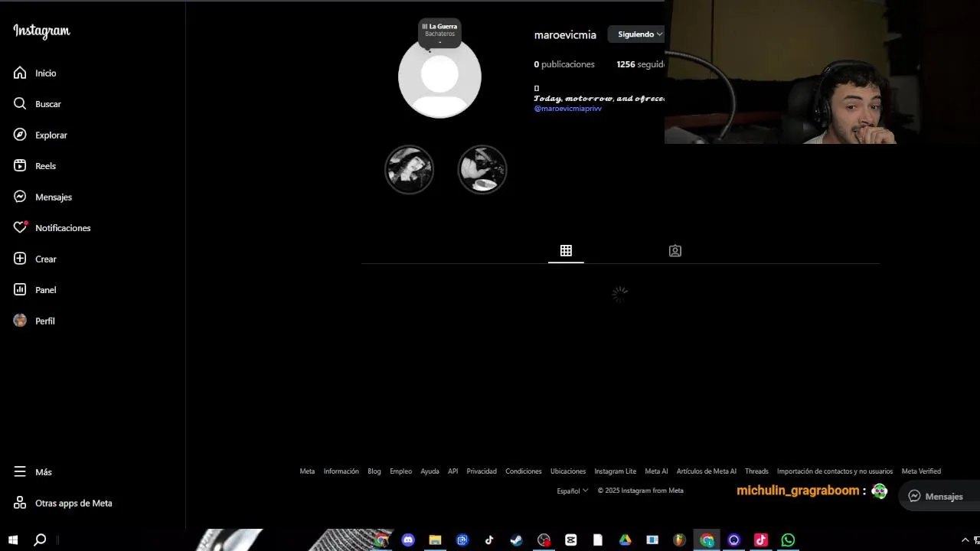Click Crear to make a new post

(x=35, y=259)
